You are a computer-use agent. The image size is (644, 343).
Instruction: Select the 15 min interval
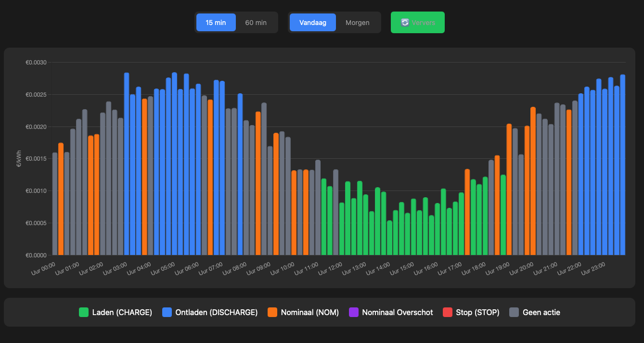tap(216, 23)
